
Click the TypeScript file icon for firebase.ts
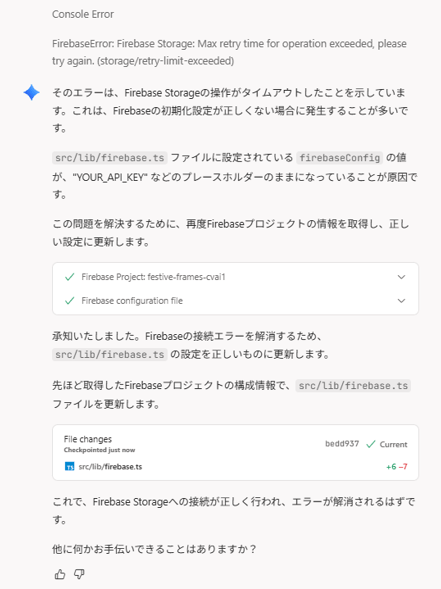click(69, 467)
